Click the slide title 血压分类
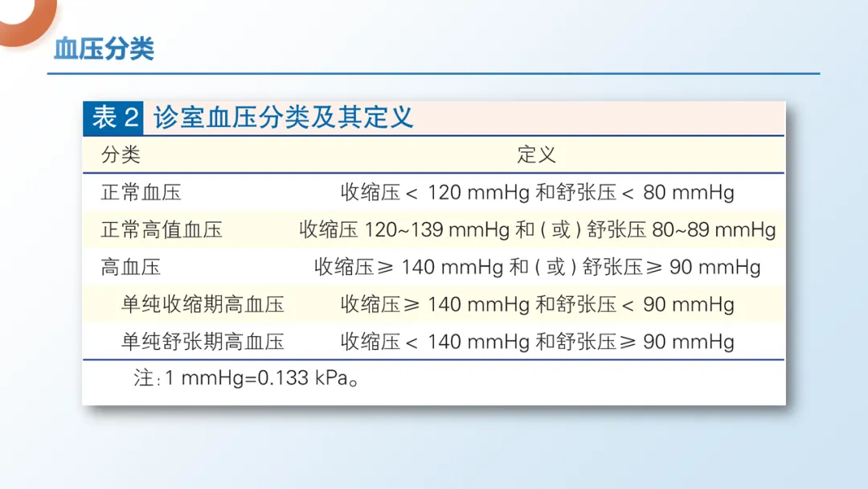The height and width of the screenshot is (489, 868). click(104, 49)
